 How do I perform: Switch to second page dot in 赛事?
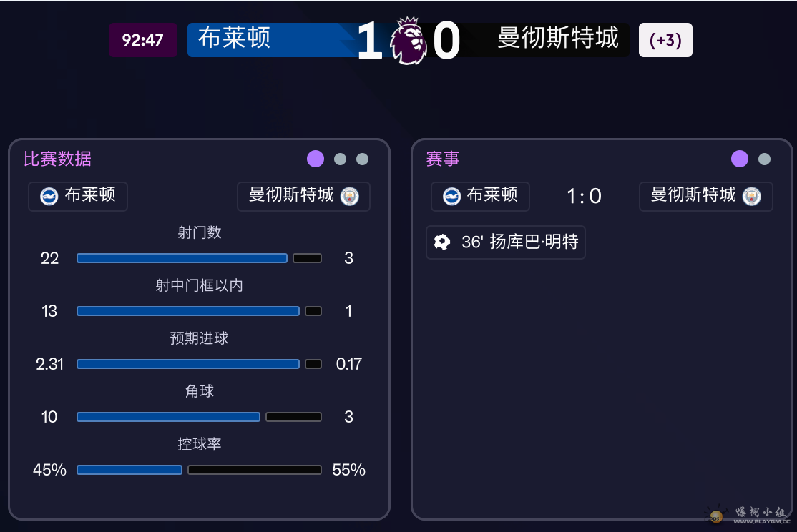pos(764,159)
